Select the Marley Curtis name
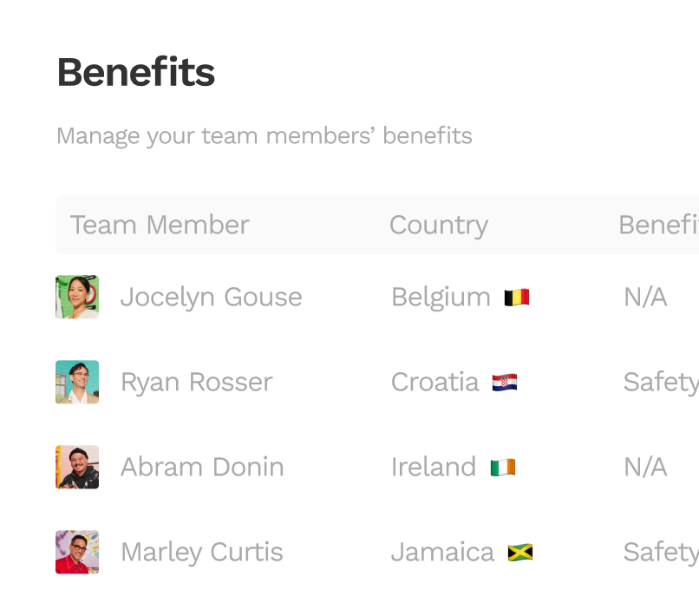The width and height of the screenshot is (699, 616). pyautogui.click(x=201, y=552)
